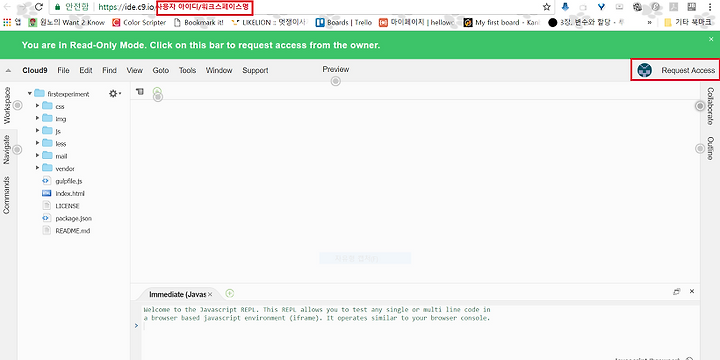This screenshot has width=720, height=360.
Task: Open the View menu
Action: pos(135,70)
